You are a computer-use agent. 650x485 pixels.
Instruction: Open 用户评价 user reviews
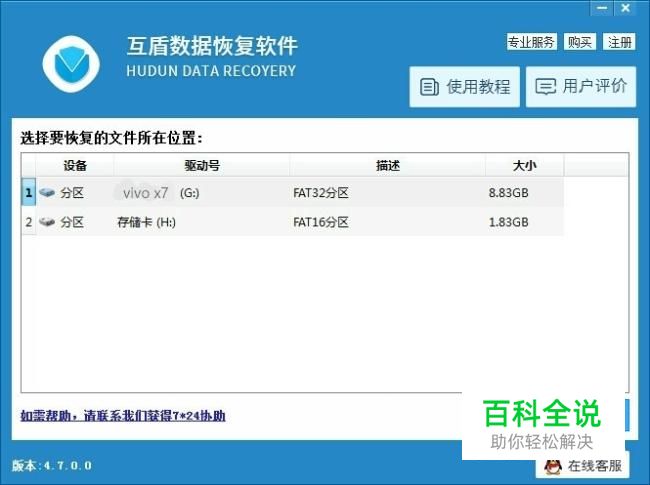coord(581,87)
